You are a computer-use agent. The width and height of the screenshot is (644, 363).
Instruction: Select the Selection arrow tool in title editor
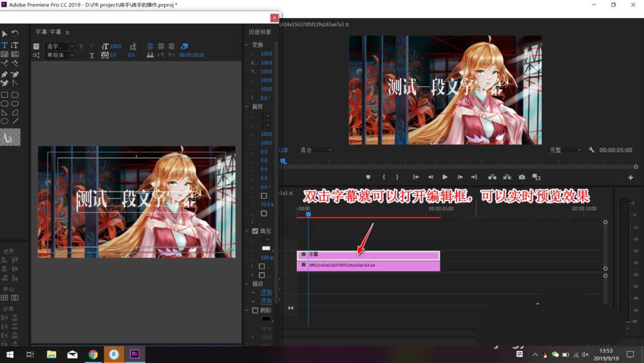tap(5, 34)
